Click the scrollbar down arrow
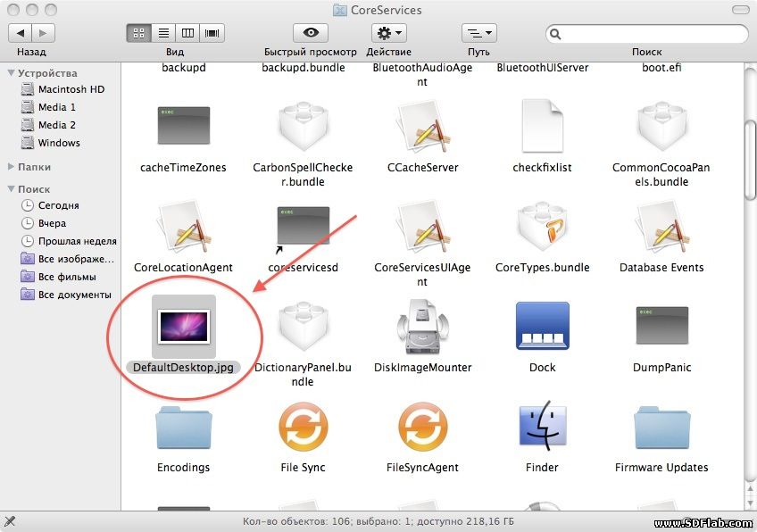Screen dimensions: 757x532 tap(751, 503)
